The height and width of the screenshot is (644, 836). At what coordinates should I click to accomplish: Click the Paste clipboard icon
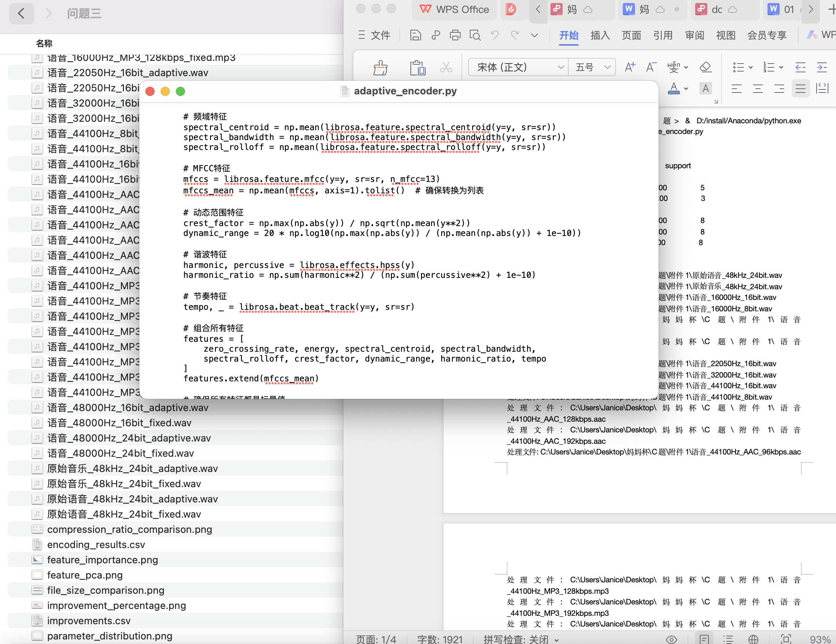tap(417, 68)
